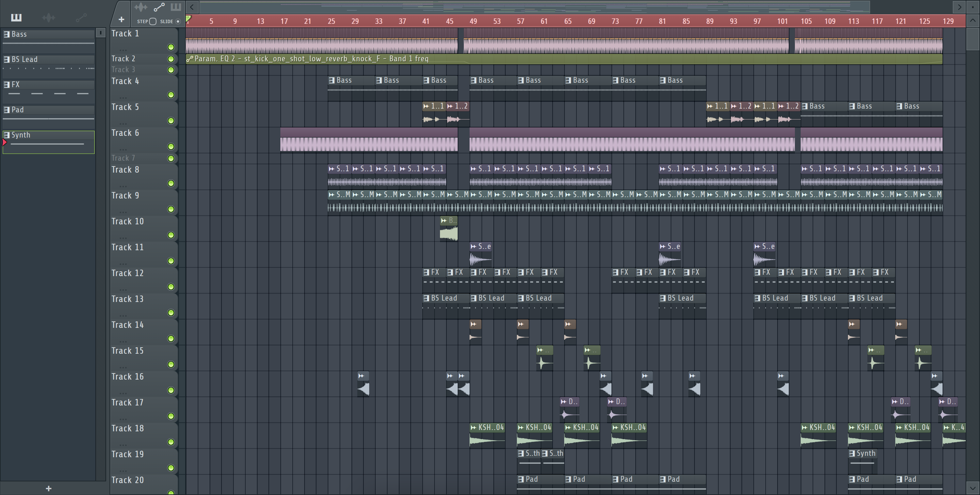
Task: Select the automation clip focus icon
Action: [159, 7]
